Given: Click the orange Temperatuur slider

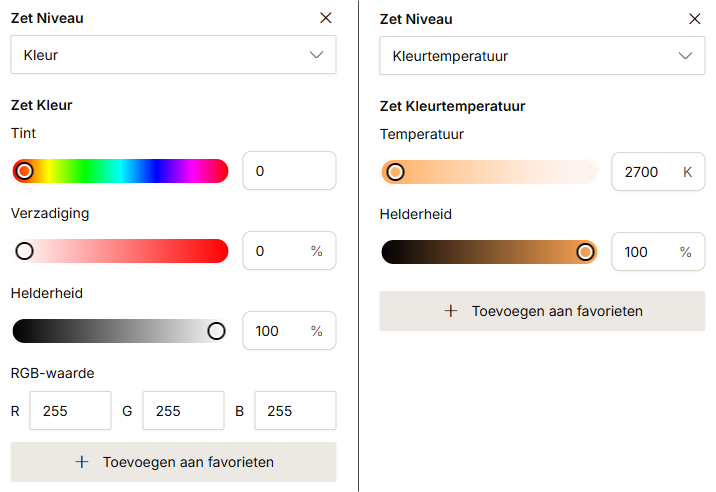Looking at the screenshot, I should [490, 172].
